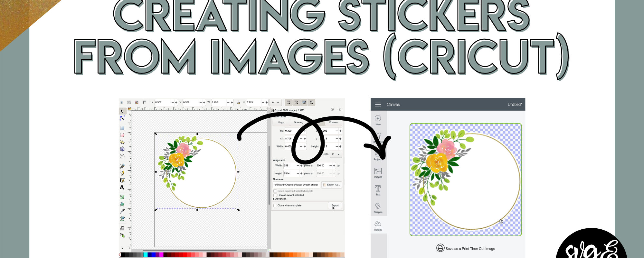Pick the cyan palette swatch
644x258 pixels.
[x=146, y=254]
